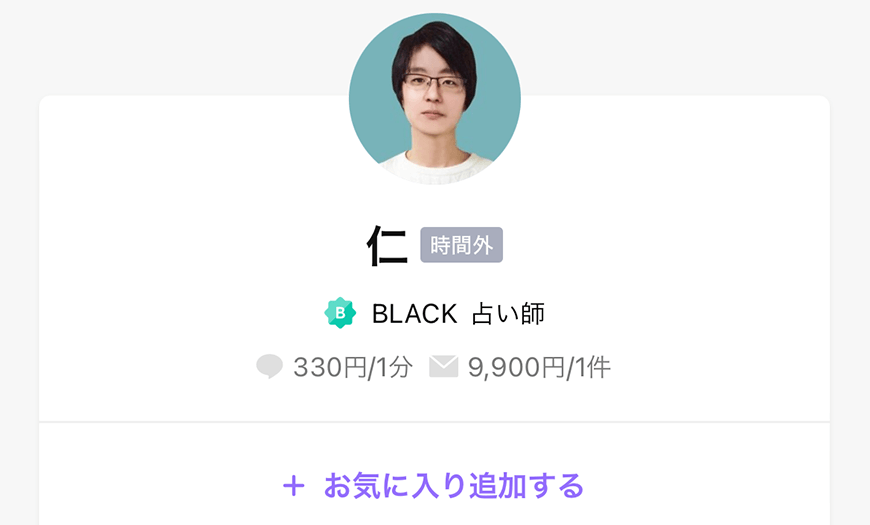Click the 時間外 status badge
Viewport: 870px width, 525px height.
coord(462,245)
